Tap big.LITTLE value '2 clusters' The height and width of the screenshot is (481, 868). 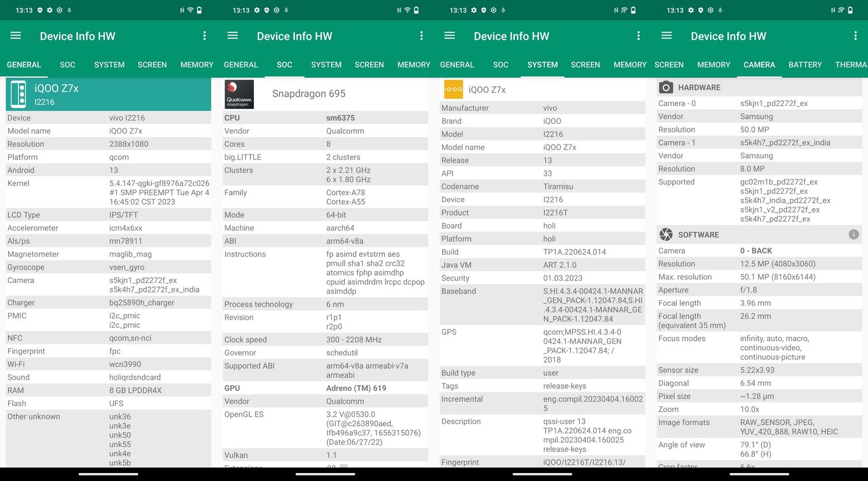(343, 157)
